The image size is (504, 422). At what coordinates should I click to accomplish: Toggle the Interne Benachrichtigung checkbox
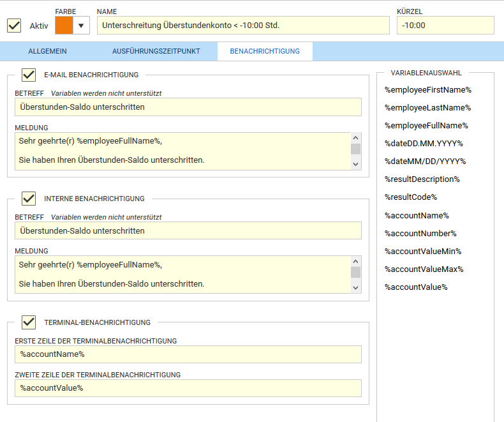click(29, 199)
